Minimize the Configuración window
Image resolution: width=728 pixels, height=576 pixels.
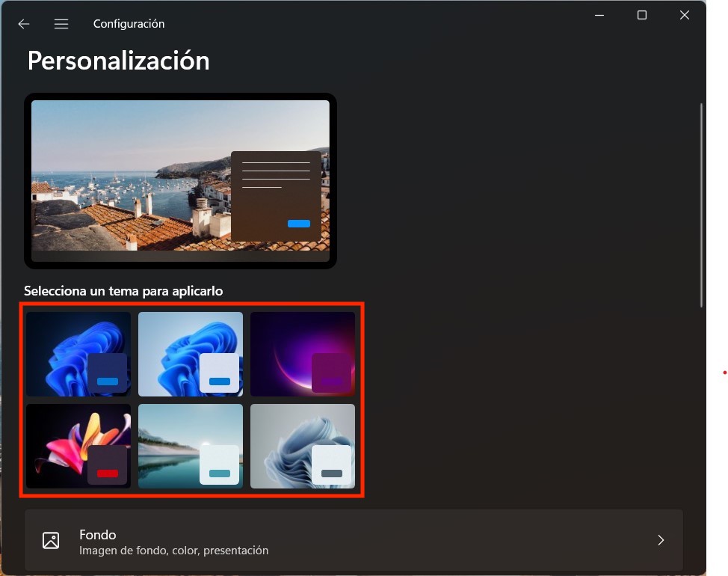[599, 15]
